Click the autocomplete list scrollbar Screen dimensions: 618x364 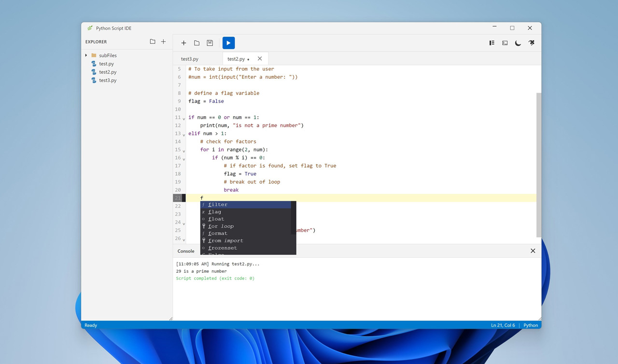click(294, 217)
